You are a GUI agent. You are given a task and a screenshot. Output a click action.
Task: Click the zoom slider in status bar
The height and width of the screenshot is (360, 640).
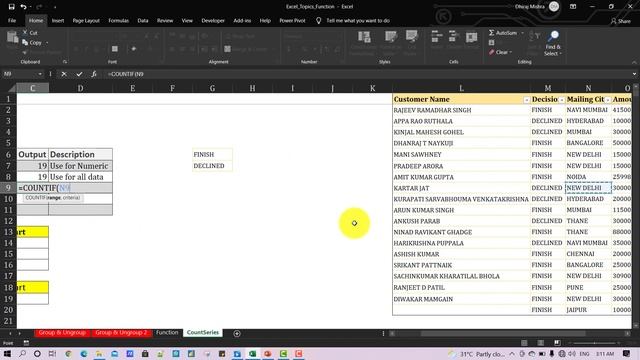click(x=595, y=343)
